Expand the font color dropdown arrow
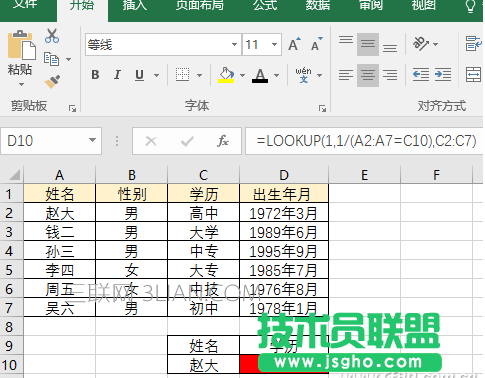Screen dimensions: 485x378 click(x=276, y=75)
